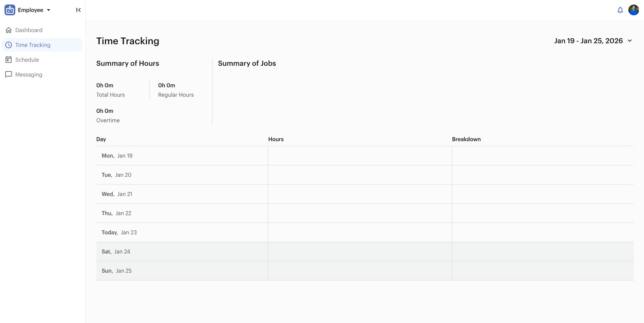
Task: Click the Breakdown cell for Thu, Jan 22
Action: [x=543, y=213]
